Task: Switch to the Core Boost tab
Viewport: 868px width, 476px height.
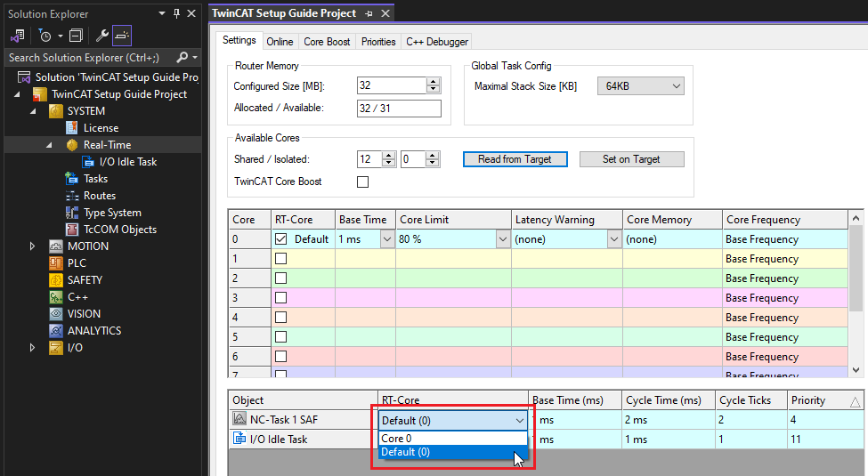Action: tap(327, 42)
